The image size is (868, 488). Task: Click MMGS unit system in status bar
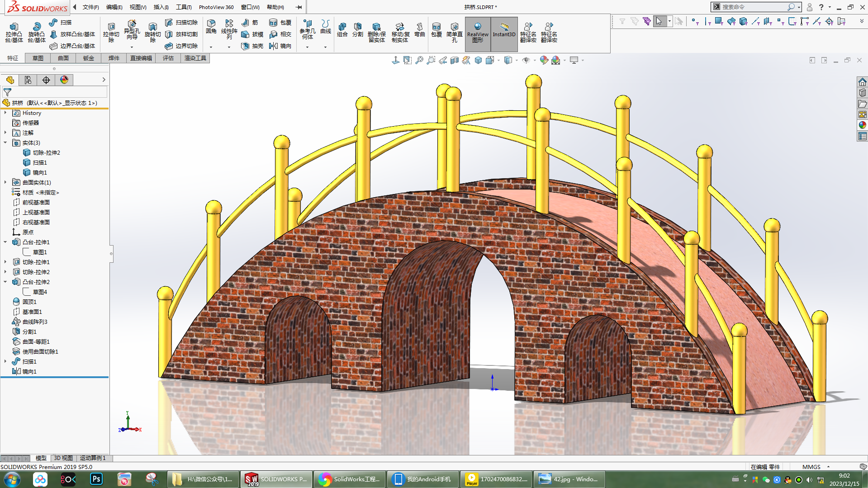(x=811, y=467)
